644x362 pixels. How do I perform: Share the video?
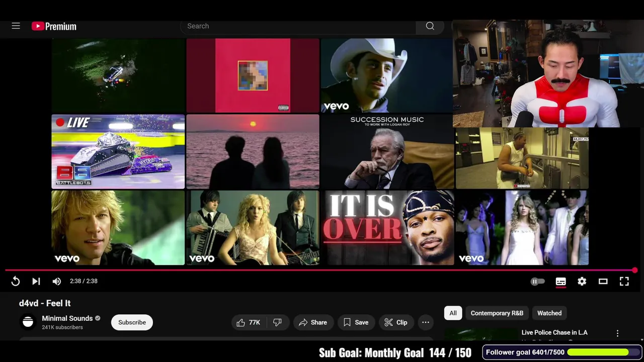pyautogui.click(x=313, y=322)
